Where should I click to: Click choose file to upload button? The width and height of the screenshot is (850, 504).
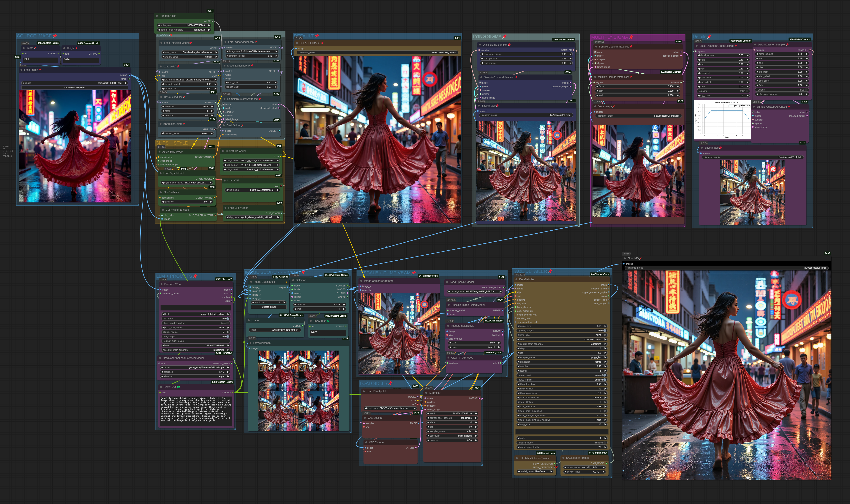point(75,88)
